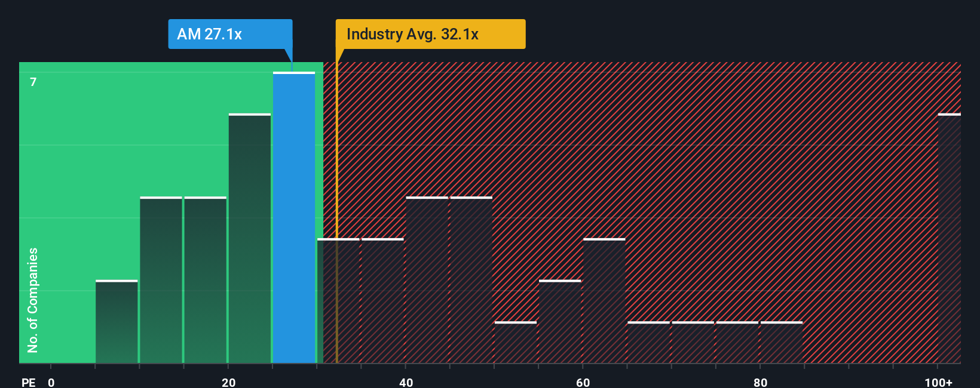Click the Industry Avg. 32.1x label

(430, 34)
